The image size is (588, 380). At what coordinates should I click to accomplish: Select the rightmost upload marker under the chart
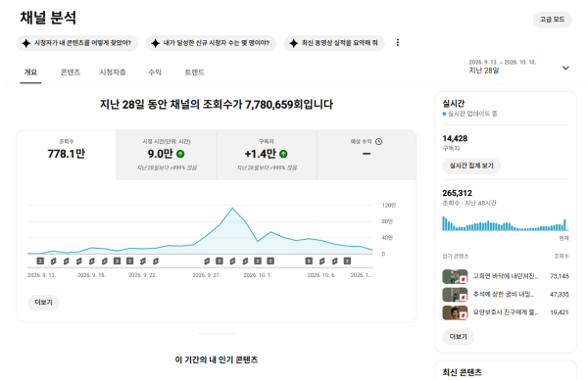[x=347, y=261]
